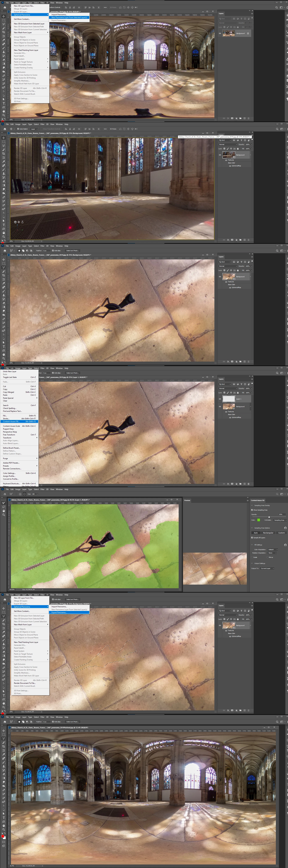288x868 pixels.
Task: Click highlighted New Panorama Layer From Selected Layer(s)
Action: pos(69,17)
